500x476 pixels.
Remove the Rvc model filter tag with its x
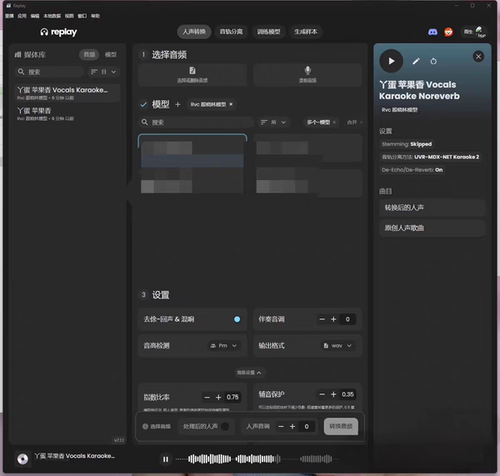coord(231,104)
